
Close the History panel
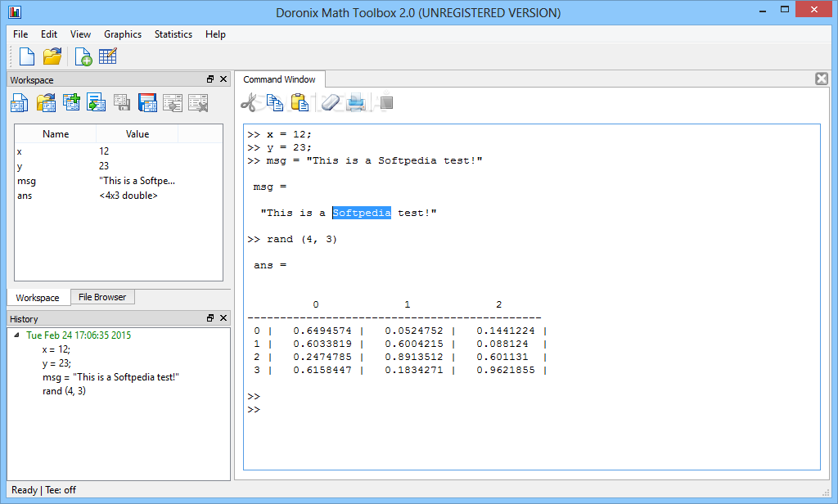[223, 318]
